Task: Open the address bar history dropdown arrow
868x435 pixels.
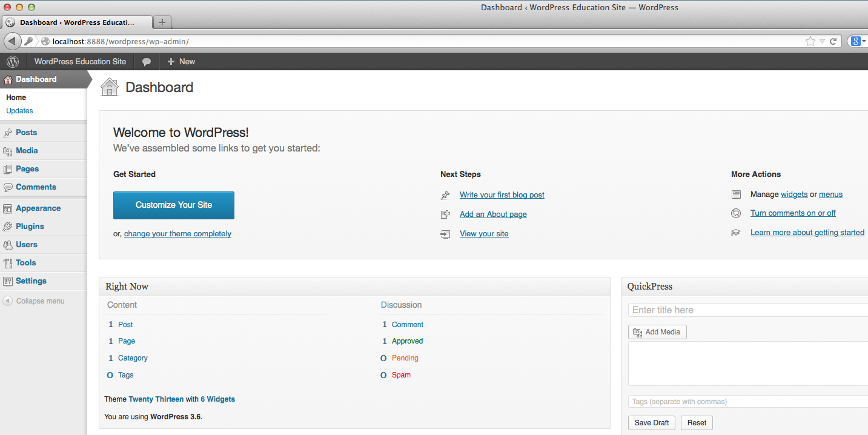Action: [822, 42]
